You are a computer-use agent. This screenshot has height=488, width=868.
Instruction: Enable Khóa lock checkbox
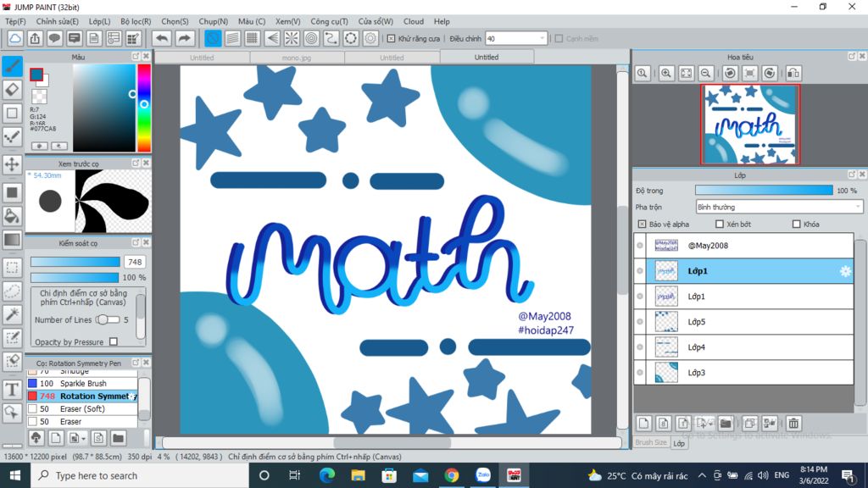point(796,224)
